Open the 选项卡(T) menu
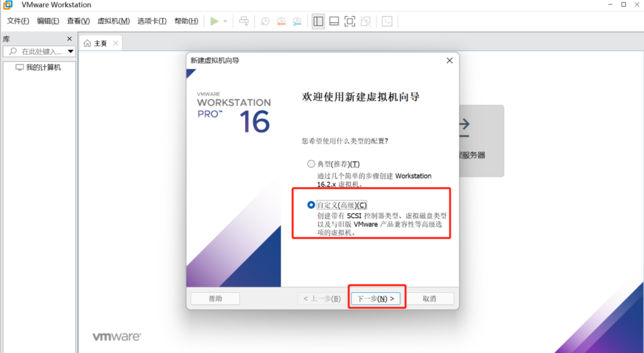 152,21
